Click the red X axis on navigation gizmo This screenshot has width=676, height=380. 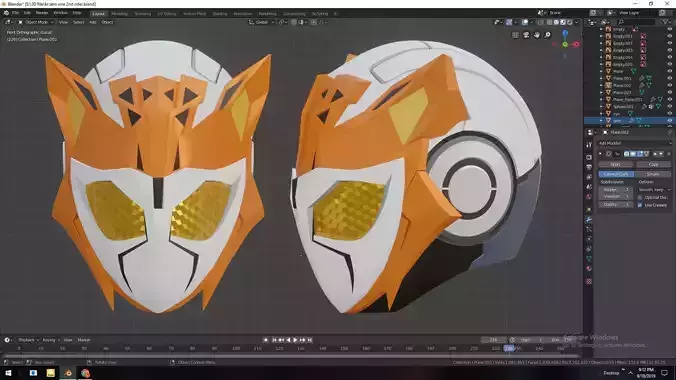pyautogui.click(x=576, y=44)
